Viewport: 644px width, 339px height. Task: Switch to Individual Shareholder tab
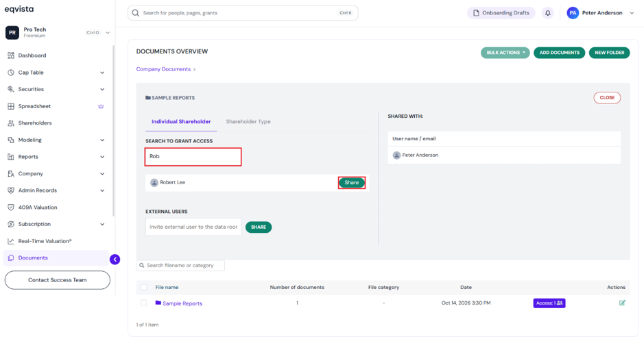click(181, 122)
